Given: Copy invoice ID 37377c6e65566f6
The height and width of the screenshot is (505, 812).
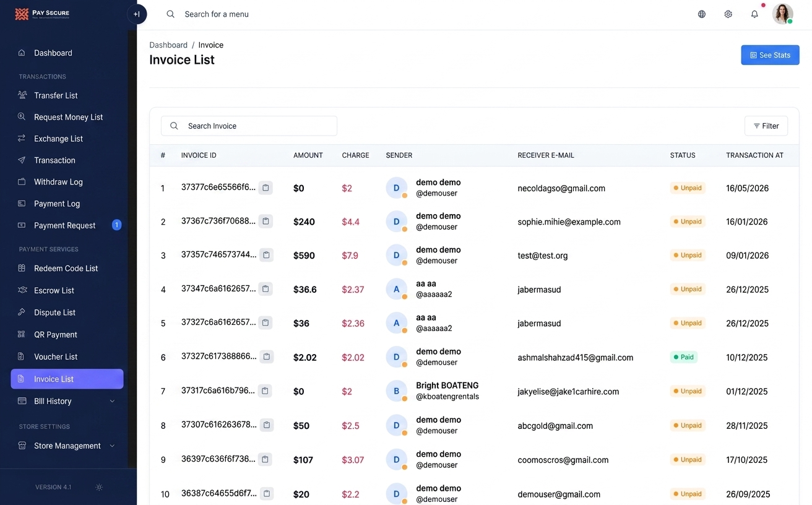Looking at the screenshot, I should (x=266, y=188).
